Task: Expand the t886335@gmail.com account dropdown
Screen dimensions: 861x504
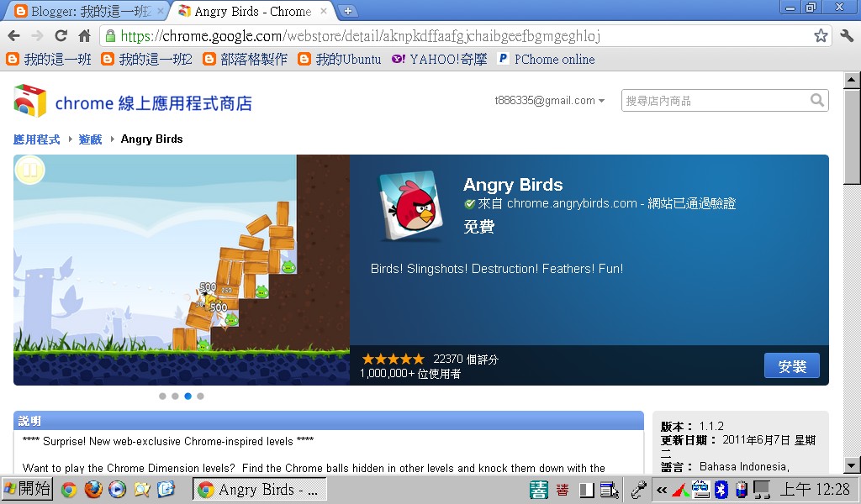Action: tap(549, 100)
